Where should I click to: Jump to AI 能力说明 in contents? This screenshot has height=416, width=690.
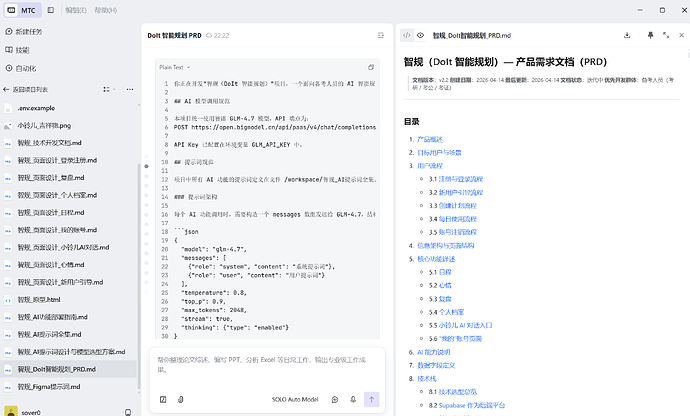[x=434, y=352]
